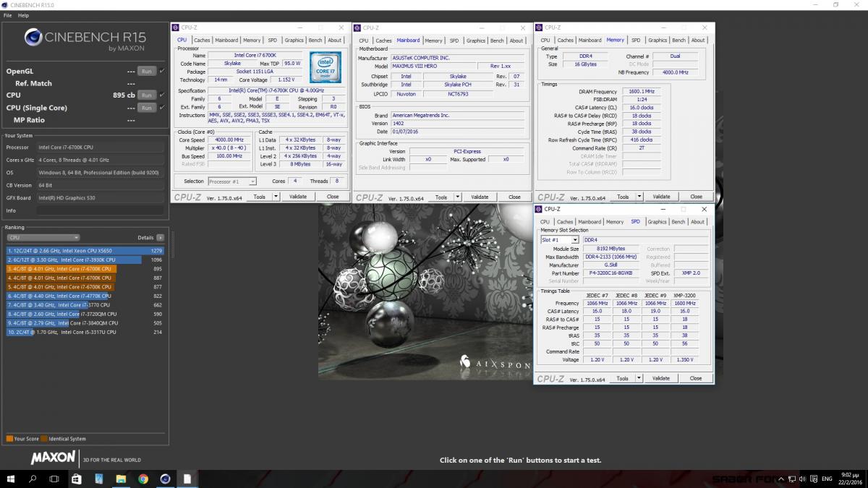Click Validate in the SPD window
The image size is (868, 488).
pos(661,378)
